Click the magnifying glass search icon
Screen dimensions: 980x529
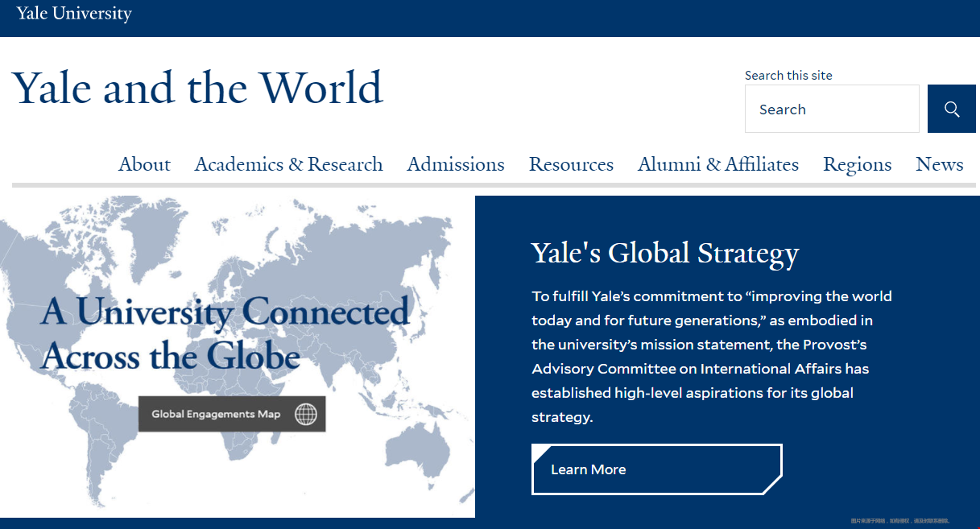(952, 109)
